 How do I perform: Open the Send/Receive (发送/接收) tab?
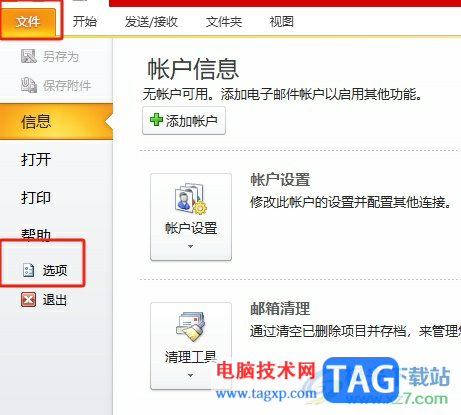click(151, 22)
